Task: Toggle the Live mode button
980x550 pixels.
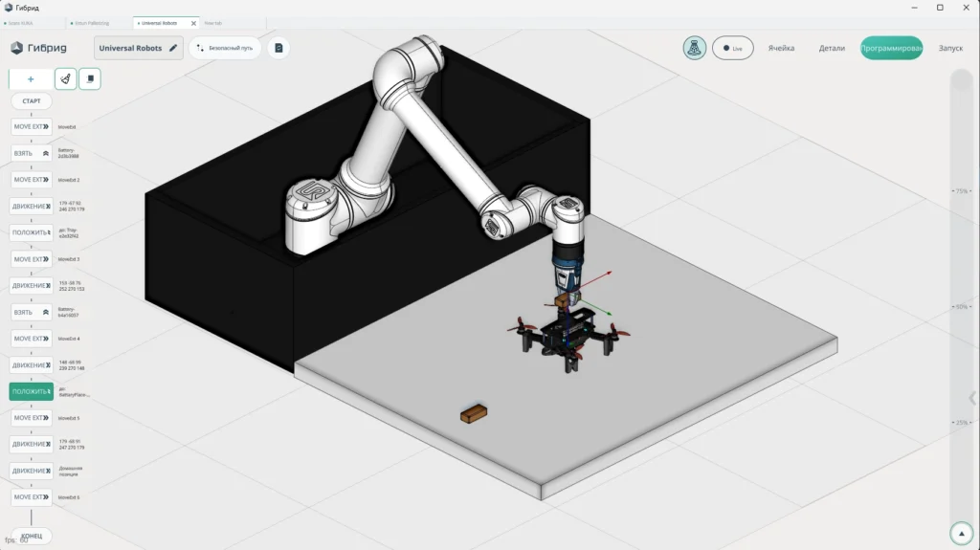Action: pyautogui.click(x=733, y=48)
